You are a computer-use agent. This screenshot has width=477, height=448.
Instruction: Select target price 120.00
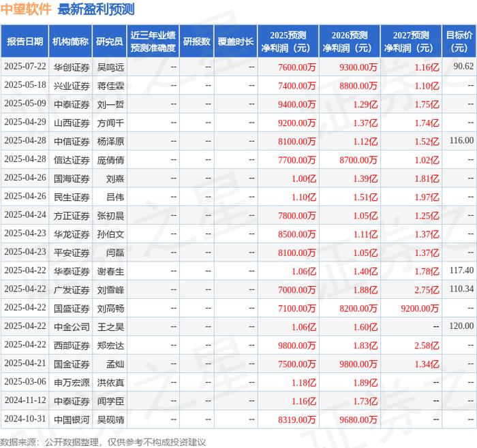coord(461,326)
